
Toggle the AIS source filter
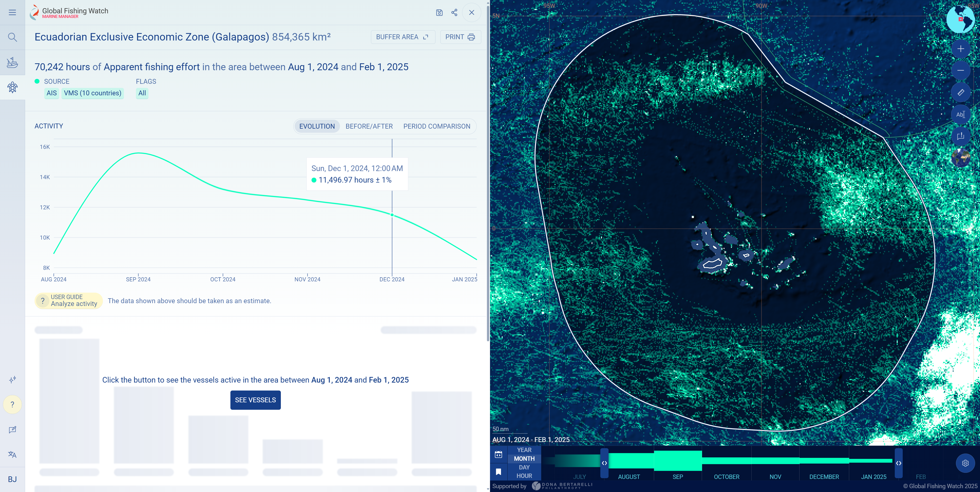point(51,93)
